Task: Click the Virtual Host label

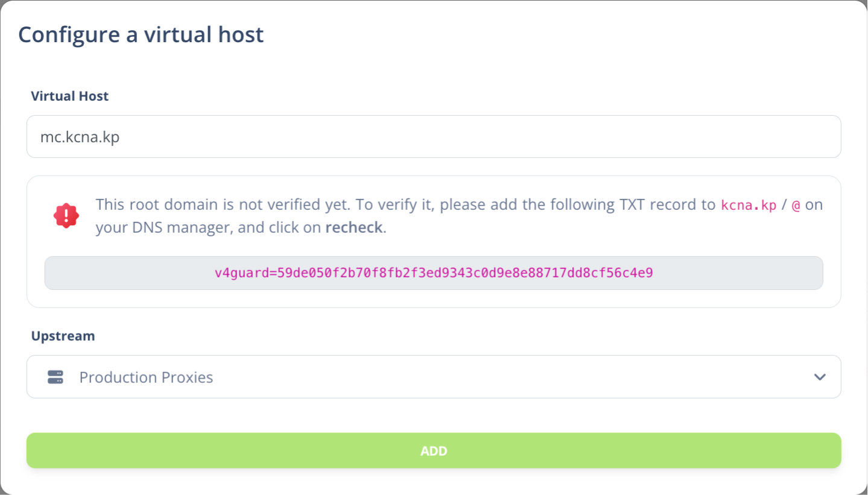Action: click(70, 96)
